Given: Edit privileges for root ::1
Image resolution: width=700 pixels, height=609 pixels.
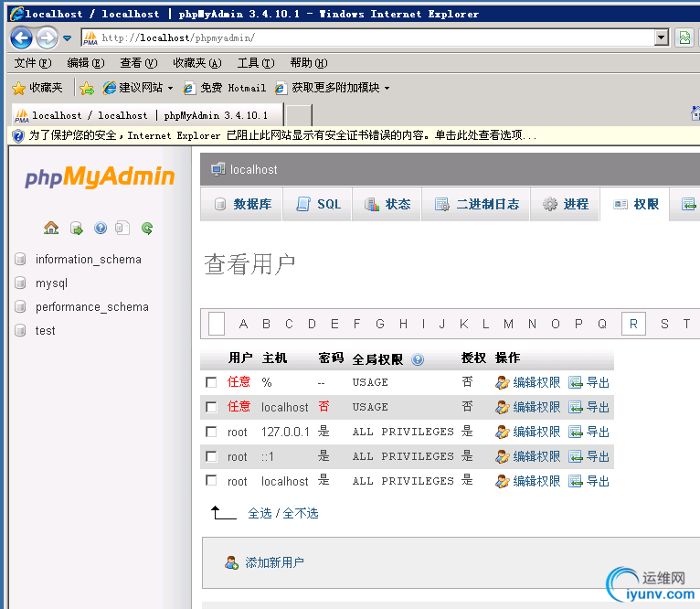Looking at the screenshot, I should (527, 456).
